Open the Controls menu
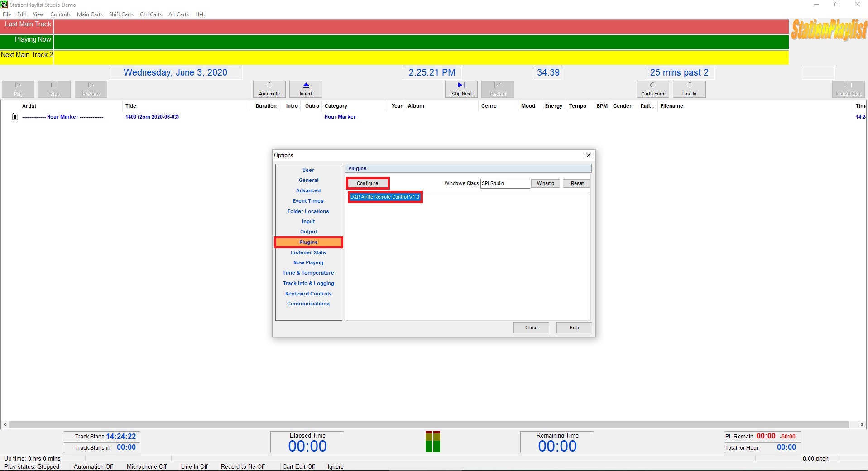 point(60,14)
